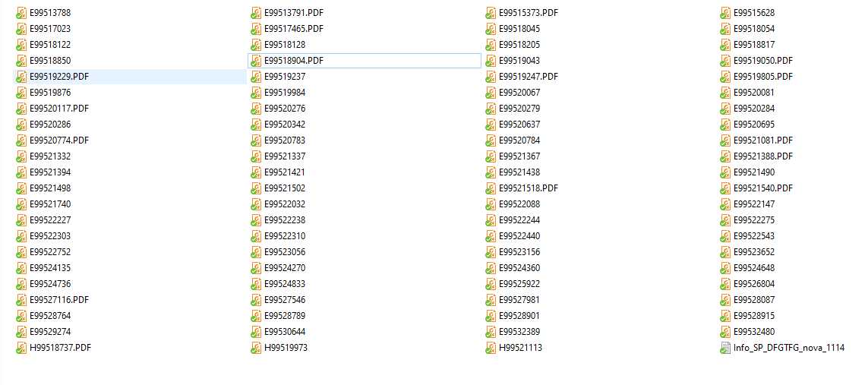
Task: Click the file name E99522032
Action: (x=285, y=204)
